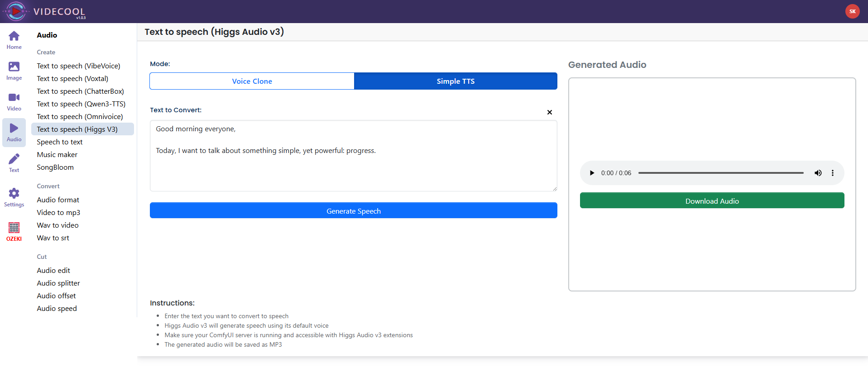Open Text to speech (Qwen3-TTS)
Viewport: 868px width, 377px height.
(x=81, y=104)
